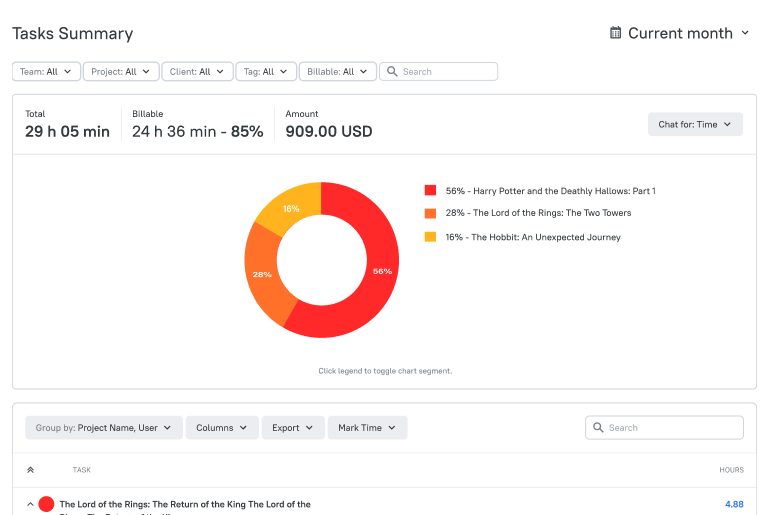Sort by the TASK column header

pyautogui.click(x=82, y=470)
